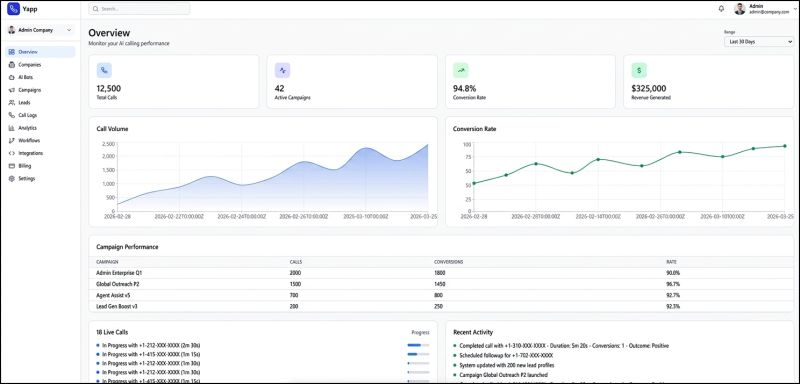This screenshot has height=384, width=800.
Task: Click the Completed call with +1-310 activity entry
Action: click(x=564, y=345)
